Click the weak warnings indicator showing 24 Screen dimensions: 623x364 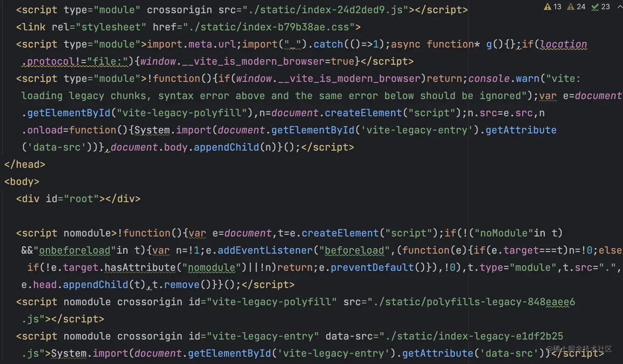pos(576,7)
